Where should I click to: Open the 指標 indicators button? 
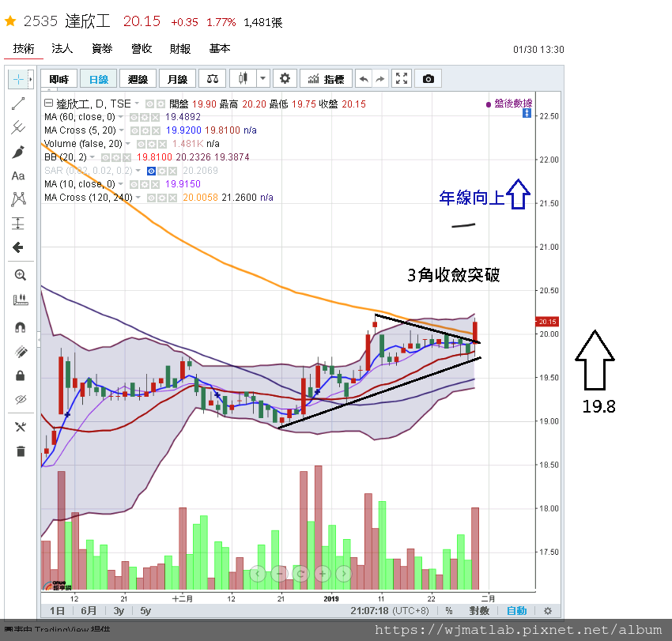point(326,79)
